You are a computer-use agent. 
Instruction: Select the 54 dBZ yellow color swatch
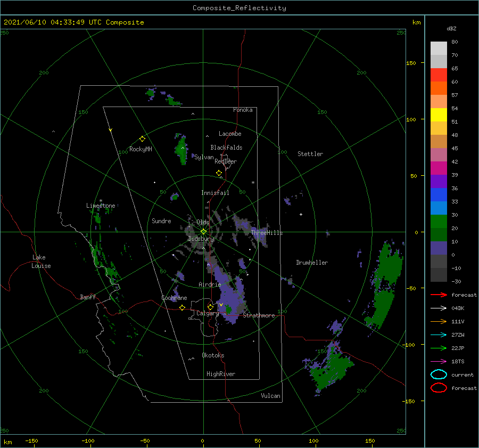point(439,115)
